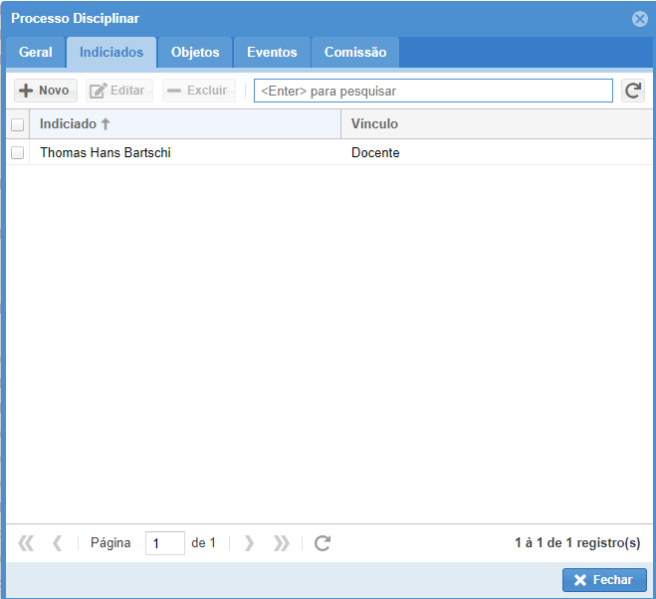
Task: Select the Comissão tab
Action: pyautogui.click(x=355, y=53)
